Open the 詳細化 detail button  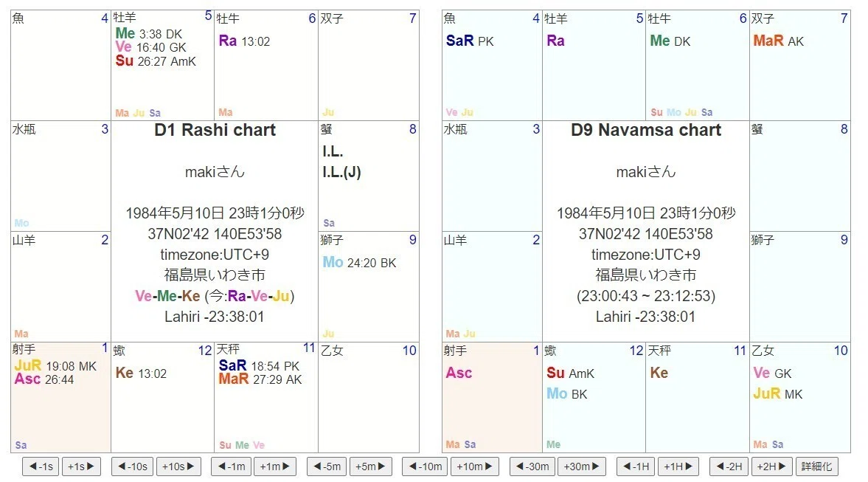coord(816,466)
